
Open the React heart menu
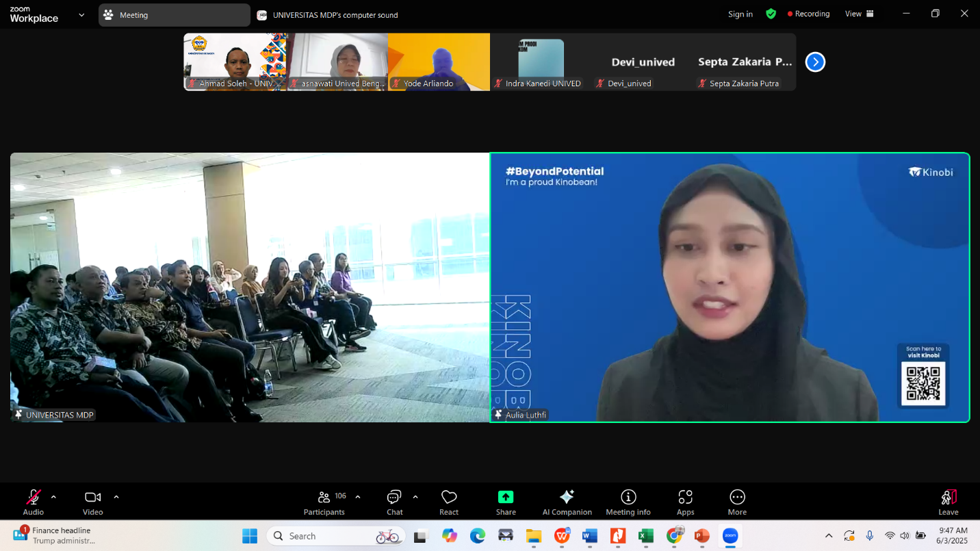point(449,502)
